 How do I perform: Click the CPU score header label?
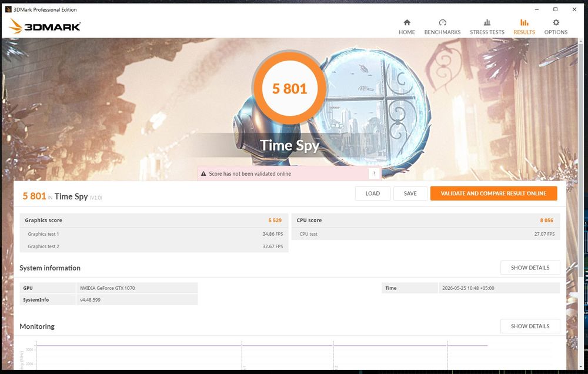[309, 220]
